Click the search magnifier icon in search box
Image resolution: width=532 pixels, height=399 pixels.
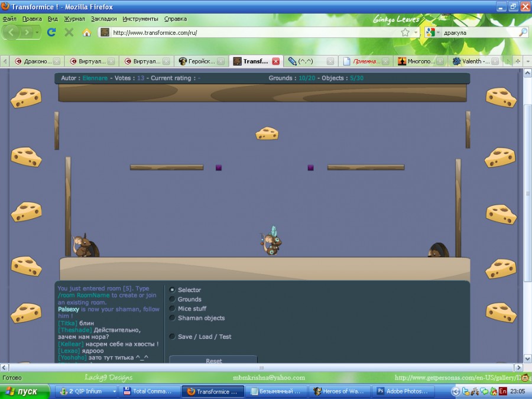pos(523,33)
